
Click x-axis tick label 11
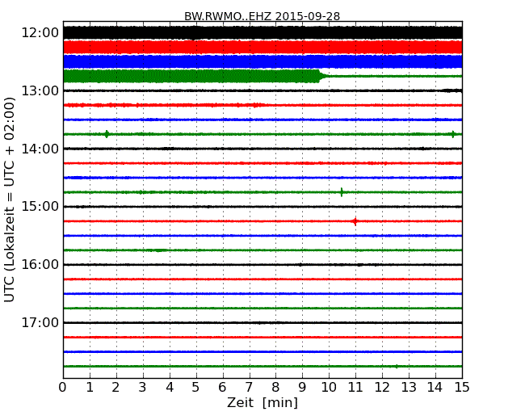click(355, 388)
